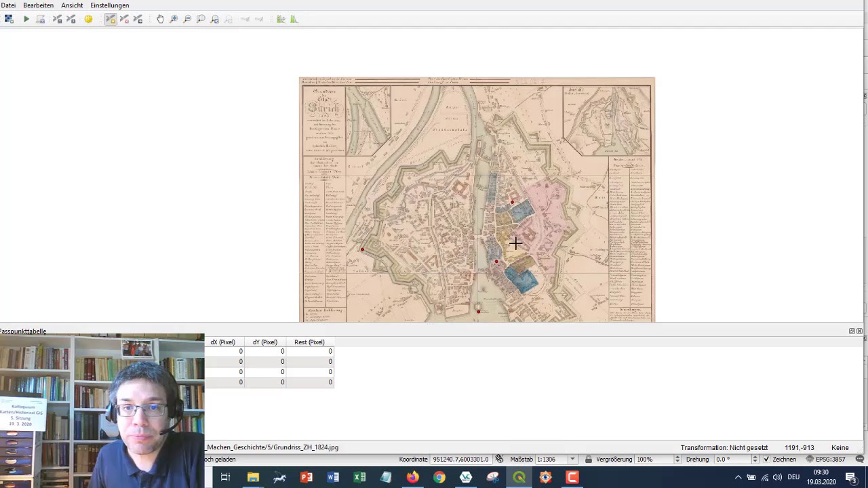Sort by dX (Pixel) column header
This screenshot has height=488, width=868.
click(x=222, y=342)
